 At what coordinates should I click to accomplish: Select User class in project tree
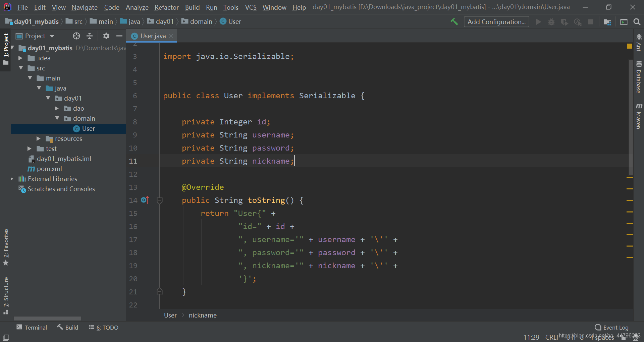coord(68,128)
